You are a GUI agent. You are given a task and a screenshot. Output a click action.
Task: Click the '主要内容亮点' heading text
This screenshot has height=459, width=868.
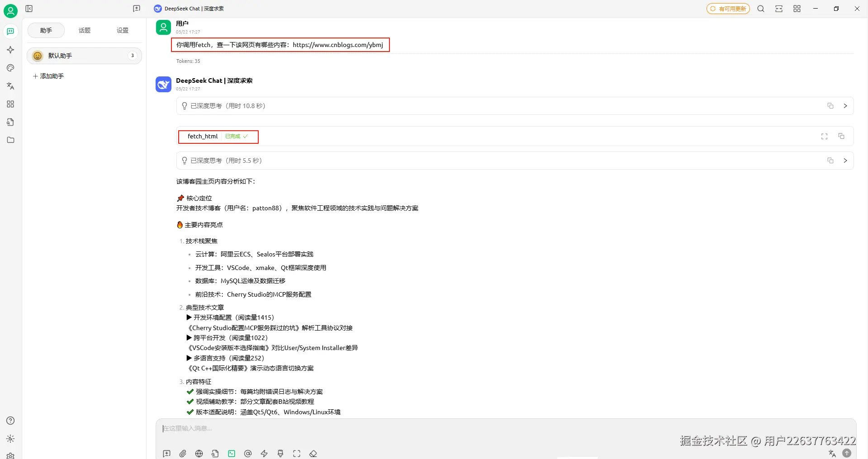coord(204,225)
